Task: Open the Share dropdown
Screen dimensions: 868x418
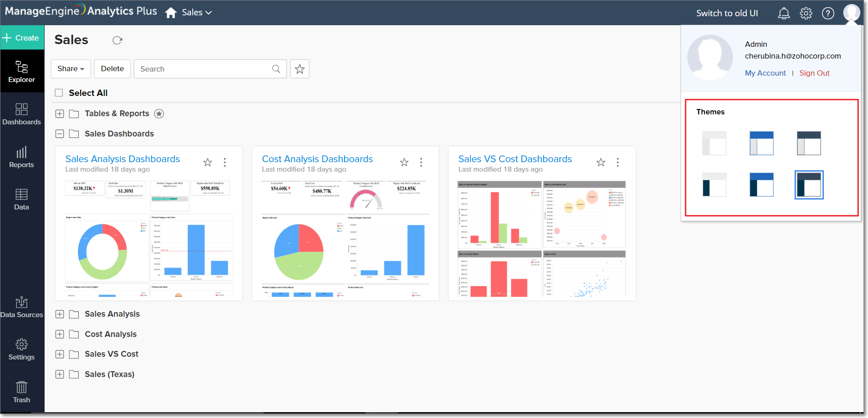Action: pos(71,69)
